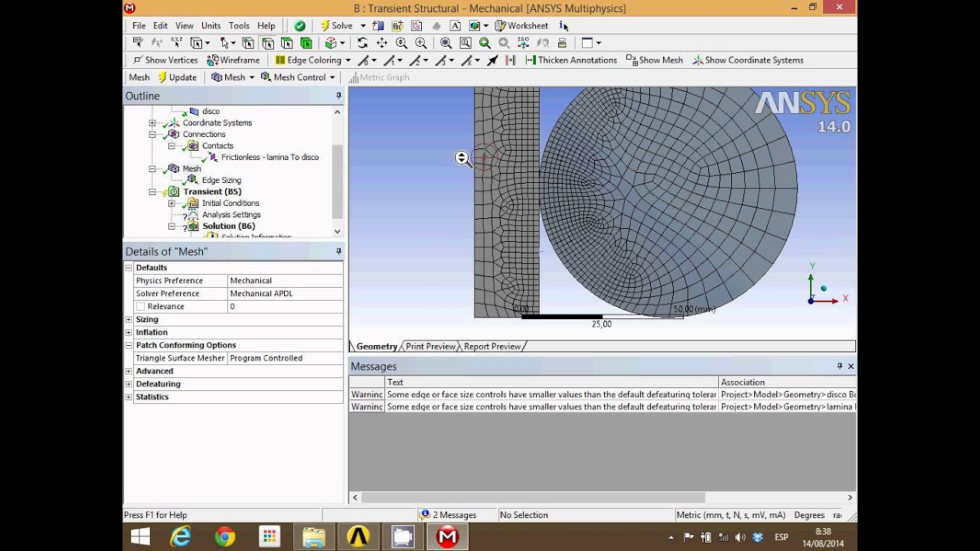Pin the Messages panel

[839, 367]
